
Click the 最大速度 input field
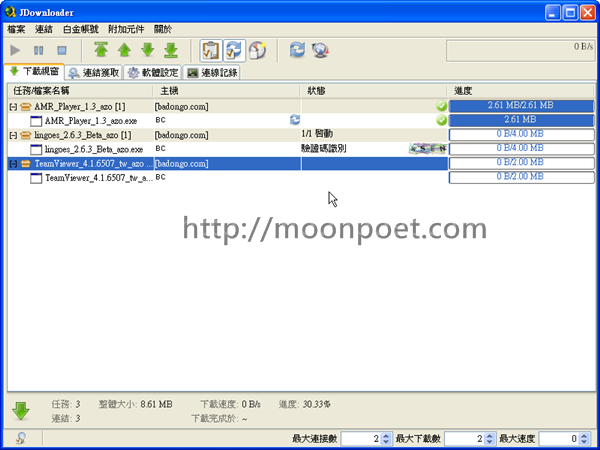(559, 439)
